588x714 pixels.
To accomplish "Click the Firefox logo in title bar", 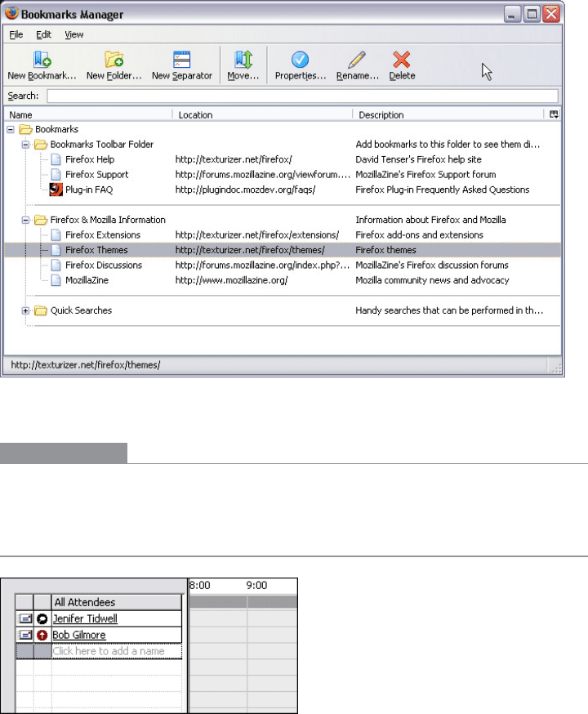I will coord(11,13).
